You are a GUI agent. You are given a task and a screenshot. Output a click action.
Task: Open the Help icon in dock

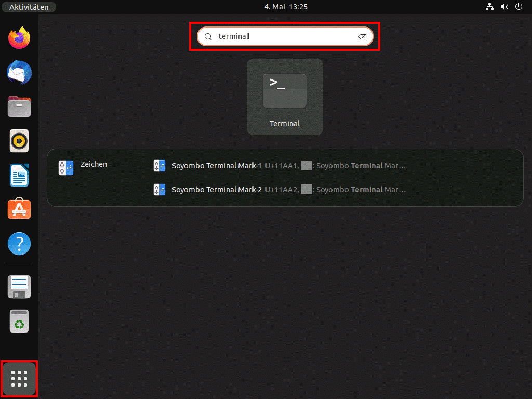pos(19,244)
